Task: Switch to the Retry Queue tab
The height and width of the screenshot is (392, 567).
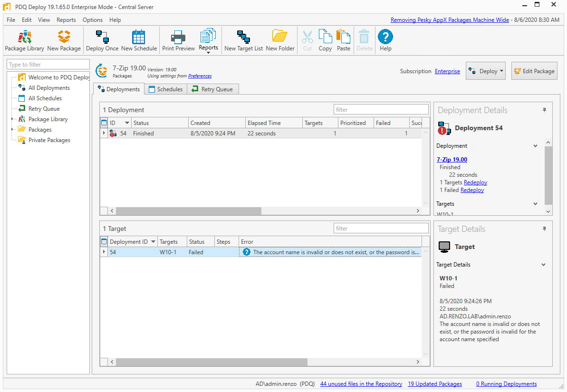Action: [212, 89]
